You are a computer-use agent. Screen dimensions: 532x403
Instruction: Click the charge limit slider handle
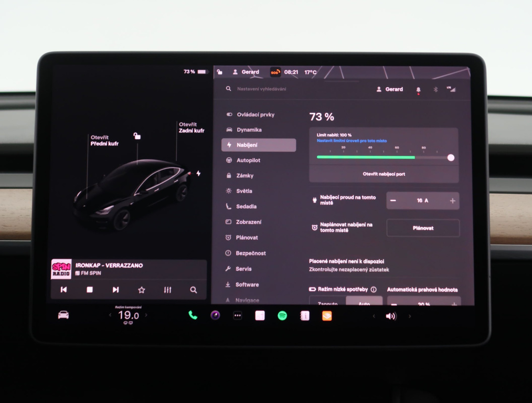[x=451, y=157]
